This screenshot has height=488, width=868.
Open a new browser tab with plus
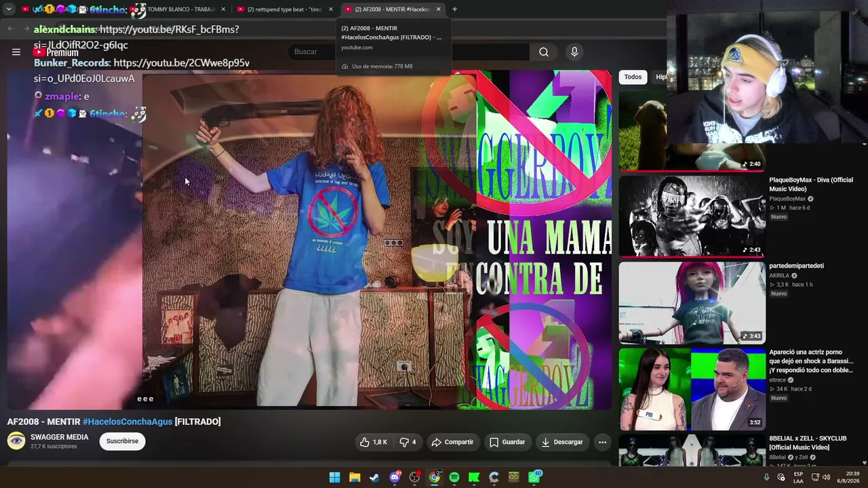[x=454, y=9]
